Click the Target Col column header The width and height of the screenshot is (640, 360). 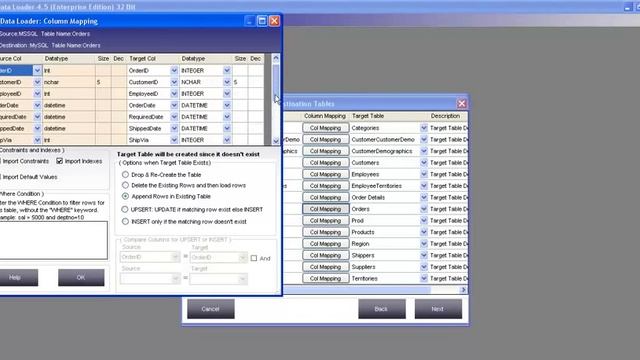click(153, 59)
